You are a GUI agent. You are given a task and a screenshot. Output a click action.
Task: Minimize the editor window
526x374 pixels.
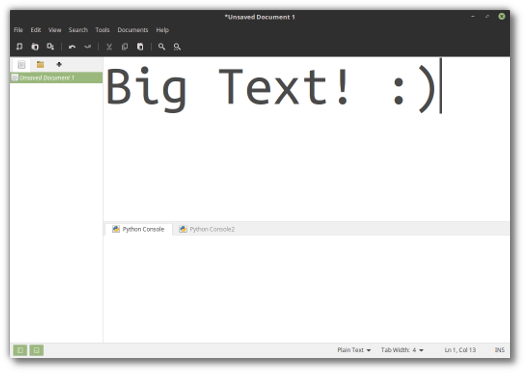point(473,16)
